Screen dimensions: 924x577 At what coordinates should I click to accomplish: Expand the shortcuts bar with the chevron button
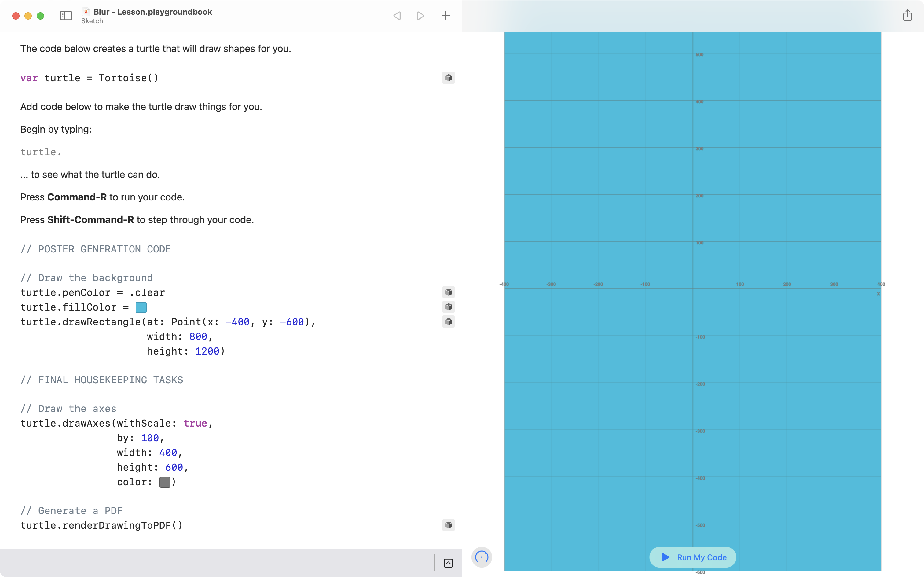point(449,563)
